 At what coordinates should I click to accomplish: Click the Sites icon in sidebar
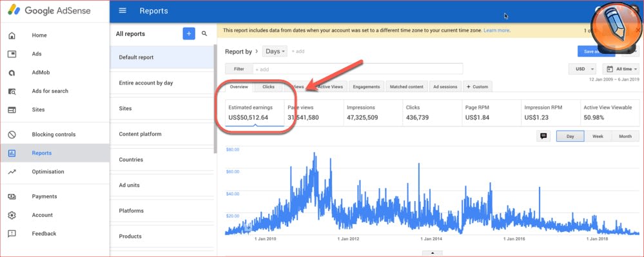coord(12,109)
